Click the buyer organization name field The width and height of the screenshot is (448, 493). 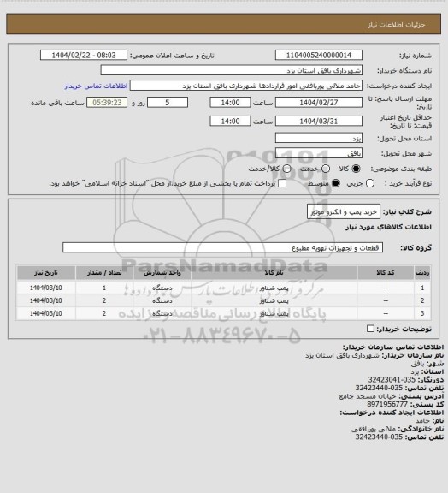click(231, 70)
